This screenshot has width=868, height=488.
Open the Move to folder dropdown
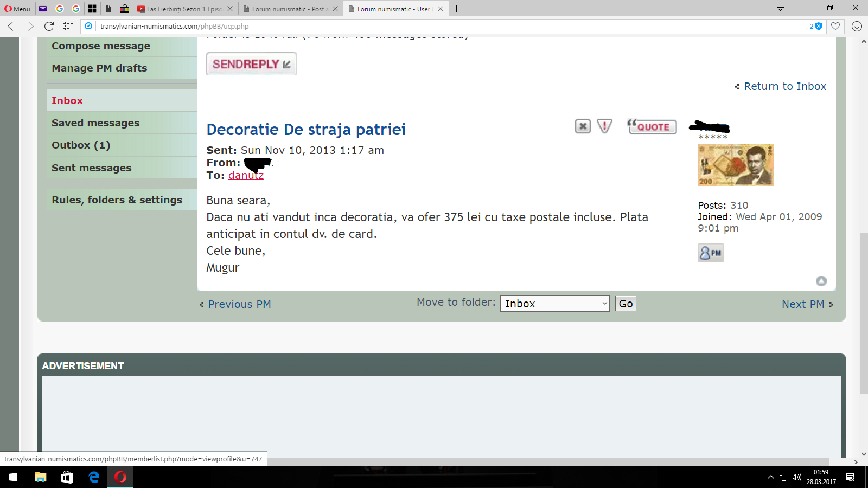tap(554, 304)
